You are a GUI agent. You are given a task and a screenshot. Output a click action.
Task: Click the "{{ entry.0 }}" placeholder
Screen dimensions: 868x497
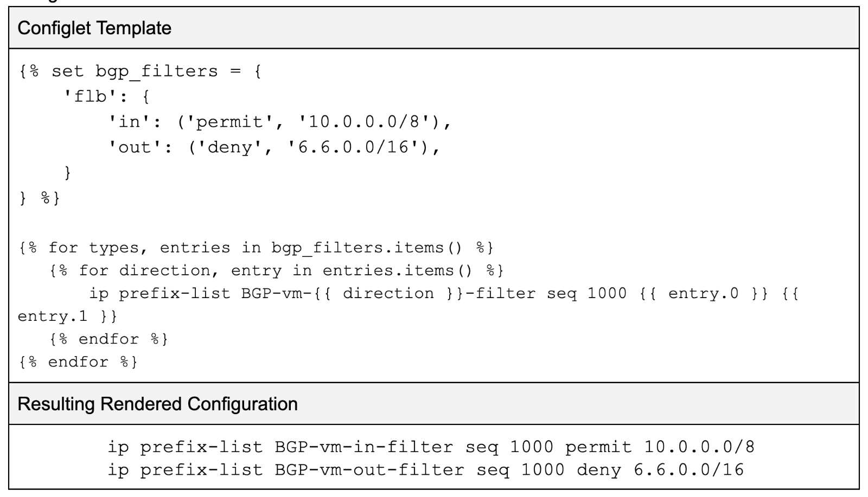(x=703, y=293)
